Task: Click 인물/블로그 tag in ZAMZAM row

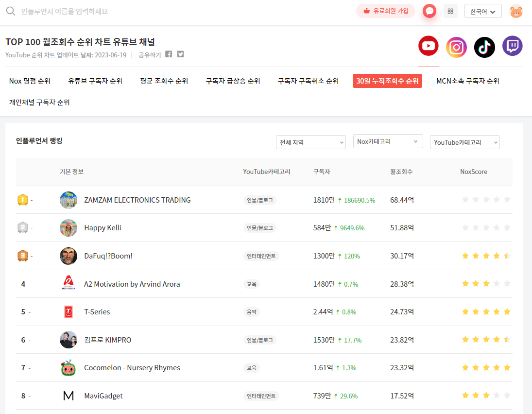Action: [x=260, y=200]
